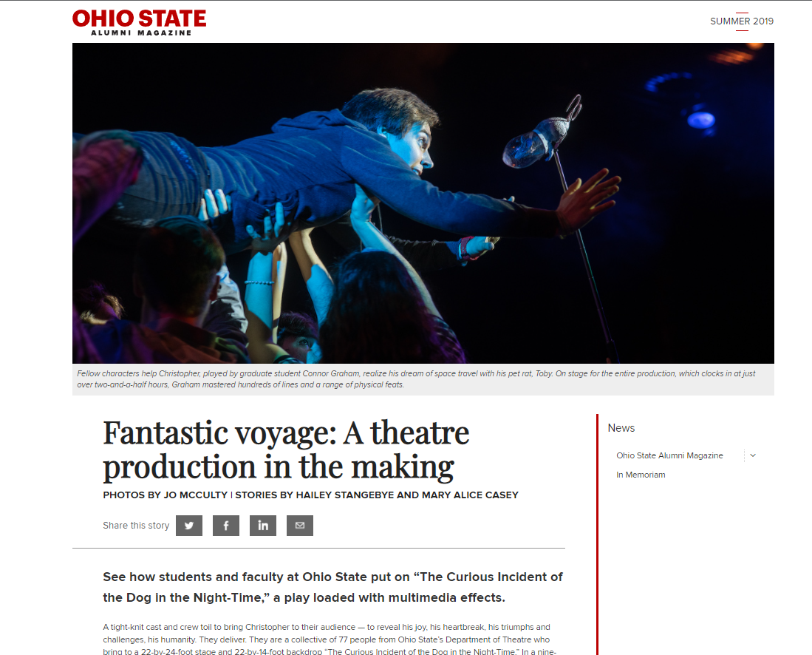Click the News sidebar heading
This screenshot has width=812, height=655.
(621, 428)
